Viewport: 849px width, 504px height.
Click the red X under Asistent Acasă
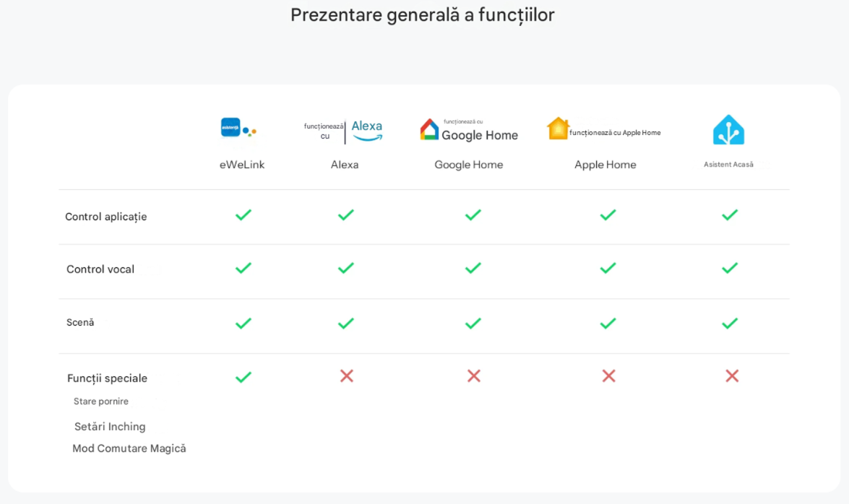[x=732, y=375]
